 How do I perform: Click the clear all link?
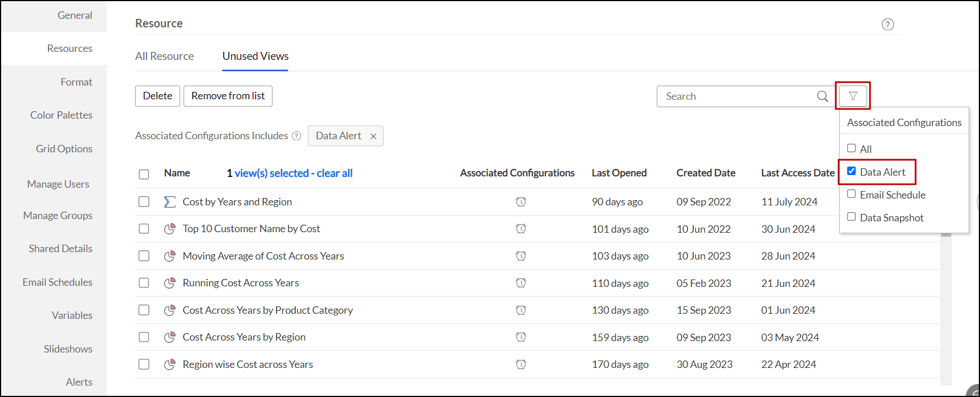click(x=334, y=173)
